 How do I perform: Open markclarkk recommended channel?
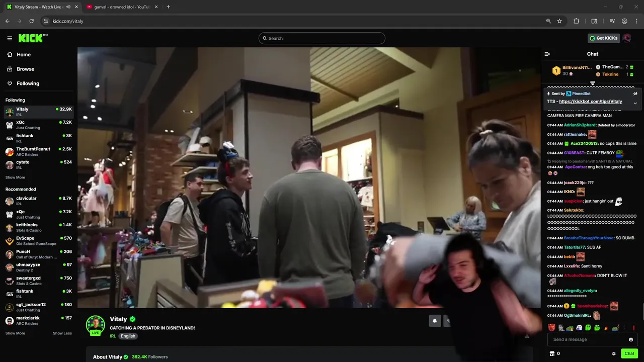(x=39, y=320)
